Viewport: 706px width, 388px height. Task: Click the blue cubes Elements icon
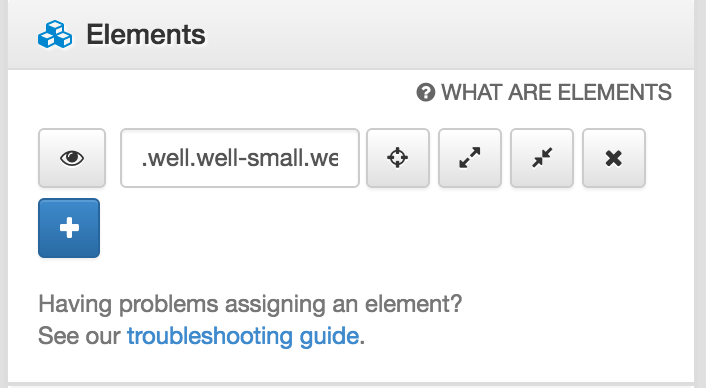click(55, 34)
